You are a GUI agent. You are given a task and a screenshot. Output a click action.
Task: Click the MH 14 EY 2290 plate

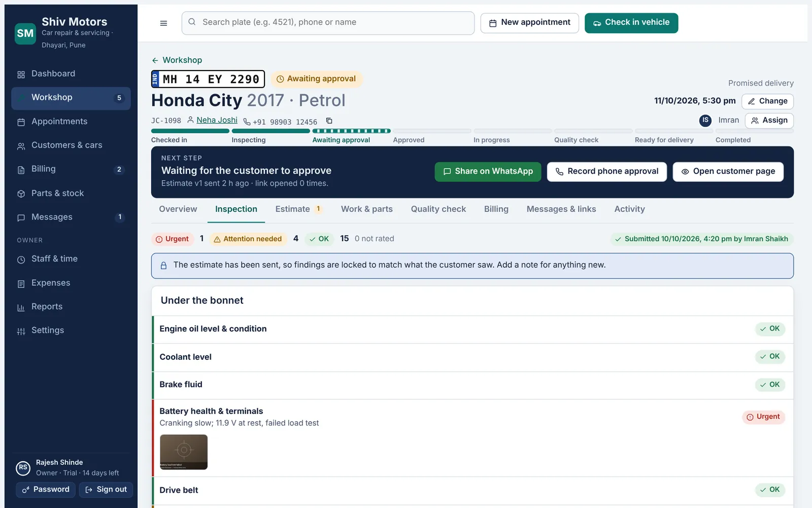point(208,79)
